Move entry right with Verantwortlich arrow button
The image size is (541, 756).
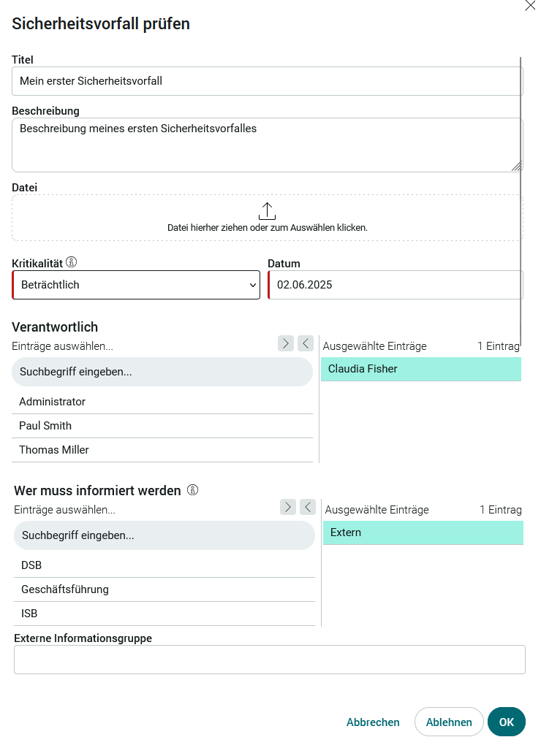(286, 343)
